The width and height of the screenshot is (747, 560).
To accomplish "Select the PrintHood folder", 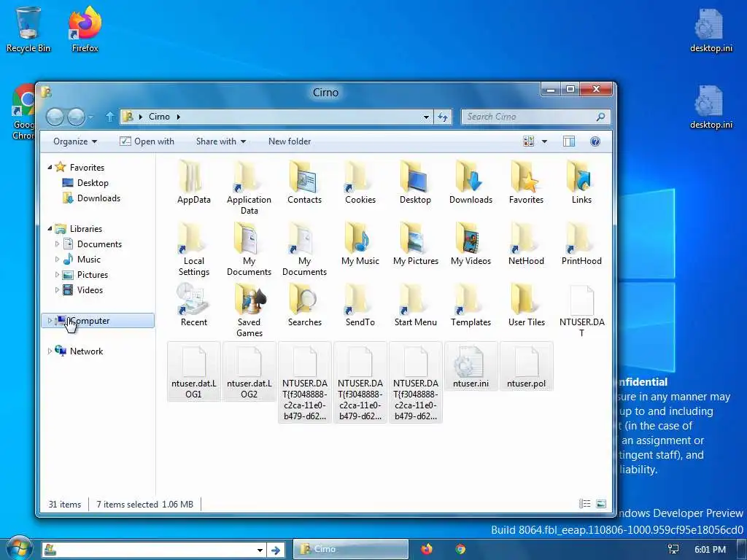I will point(581,244).
